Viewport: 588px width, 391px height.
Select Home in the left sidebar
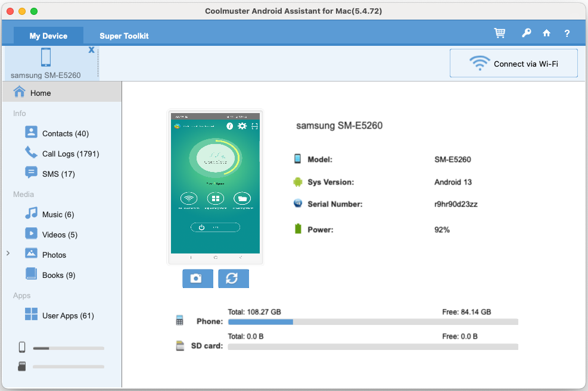pos(40,93)
